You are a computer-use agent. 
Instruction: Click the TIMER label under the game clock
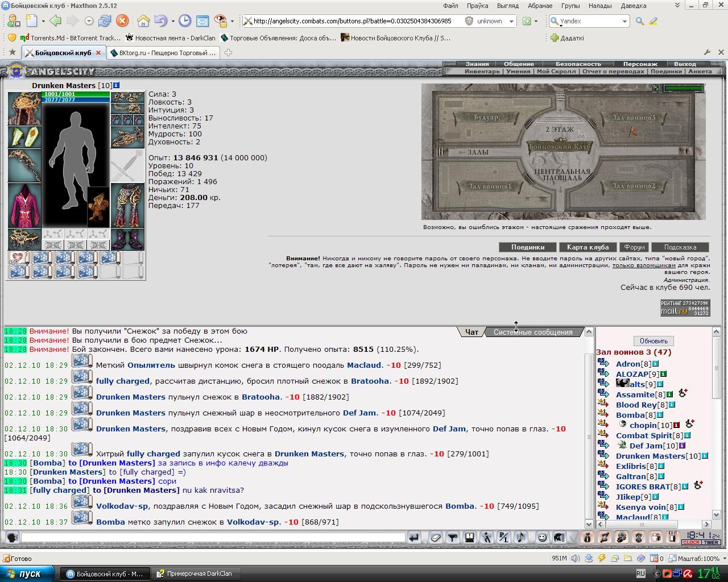(x=712, y=542)
